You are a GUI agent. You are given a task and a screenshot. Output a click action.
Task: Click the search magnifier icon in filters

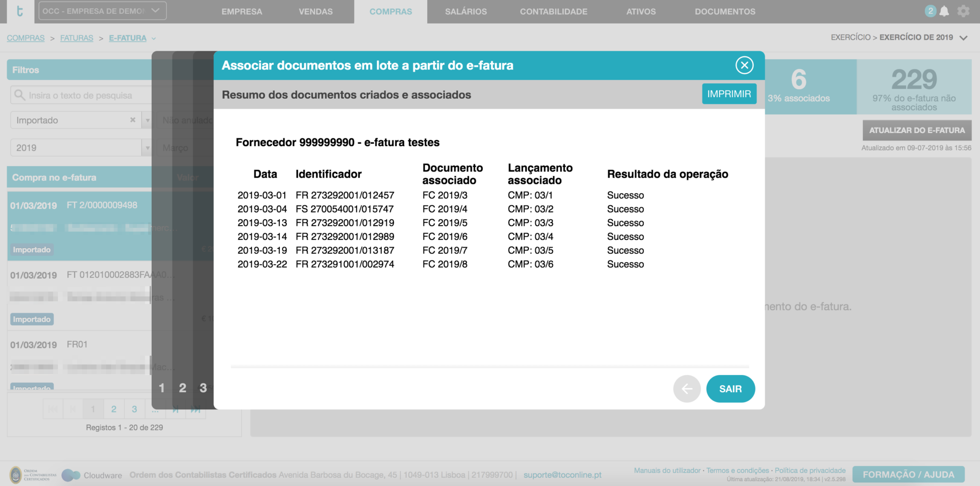click(x=20, y=95)
